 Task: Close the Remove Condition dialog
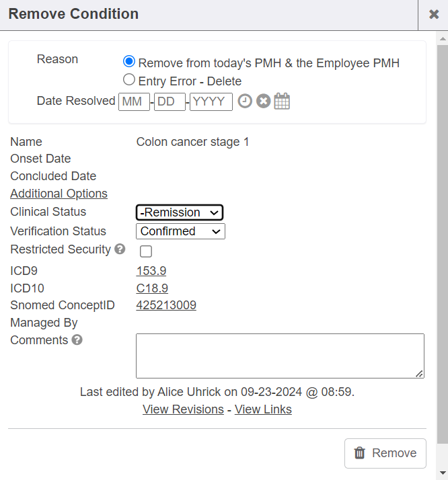tap(434, 15)
